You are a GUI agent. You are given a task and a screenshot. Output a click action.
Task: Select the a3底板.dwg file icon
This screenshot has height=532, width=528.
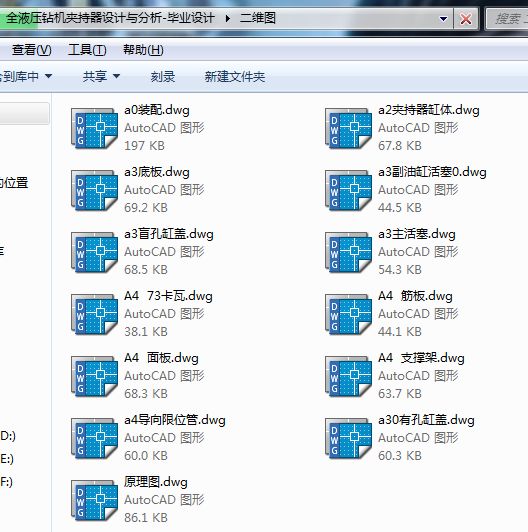tap(94, 191)
